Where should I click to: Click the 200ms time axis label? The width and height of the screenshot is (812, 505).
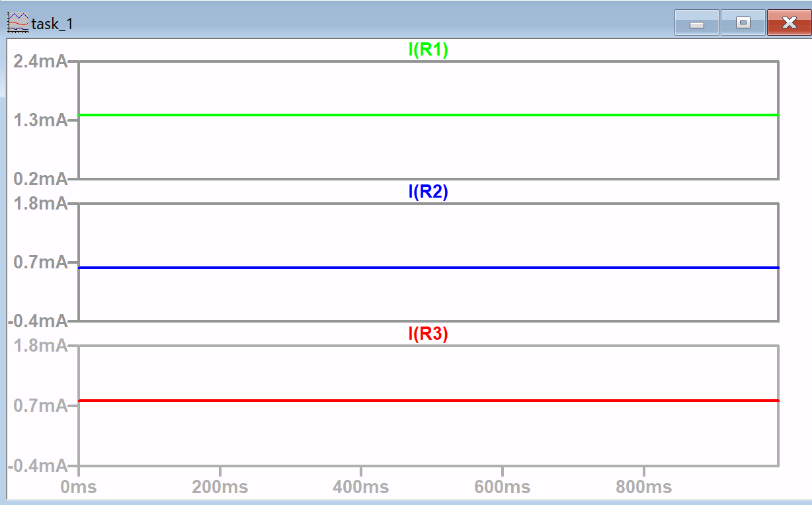[x=220, y=488]
